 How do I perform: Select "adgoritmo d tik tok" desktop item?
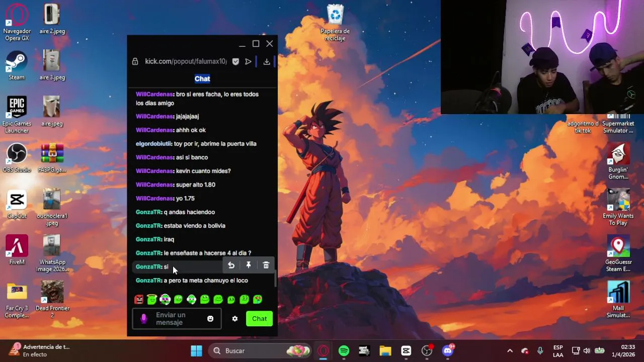tap(583, 124)
